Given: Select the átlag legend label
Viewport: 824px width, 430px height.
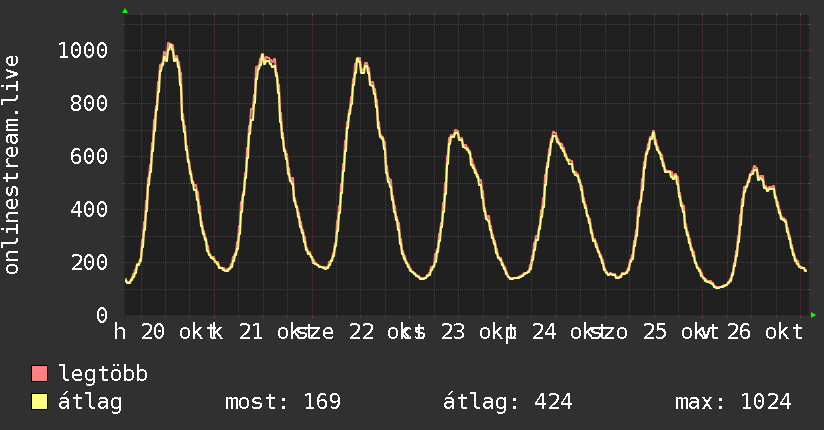Looking at the screenshot, I should 90,402.
